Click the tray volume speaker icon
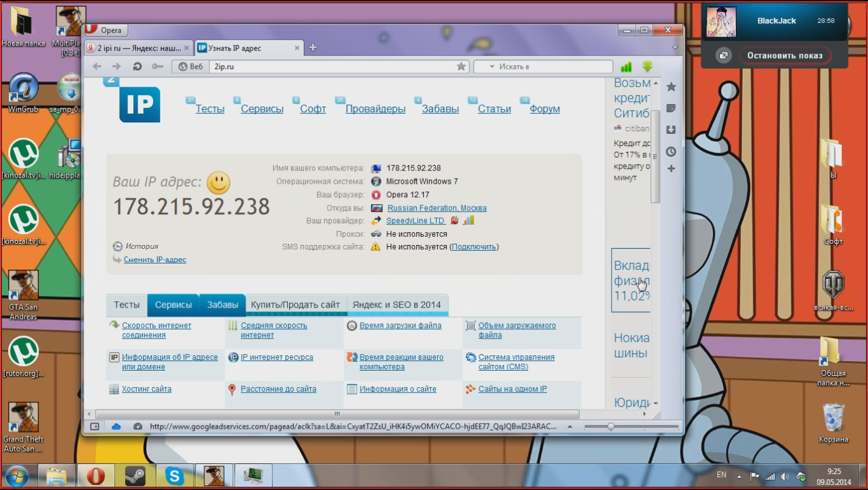This screenshot has width=868, height=490. tap(784, 476)
